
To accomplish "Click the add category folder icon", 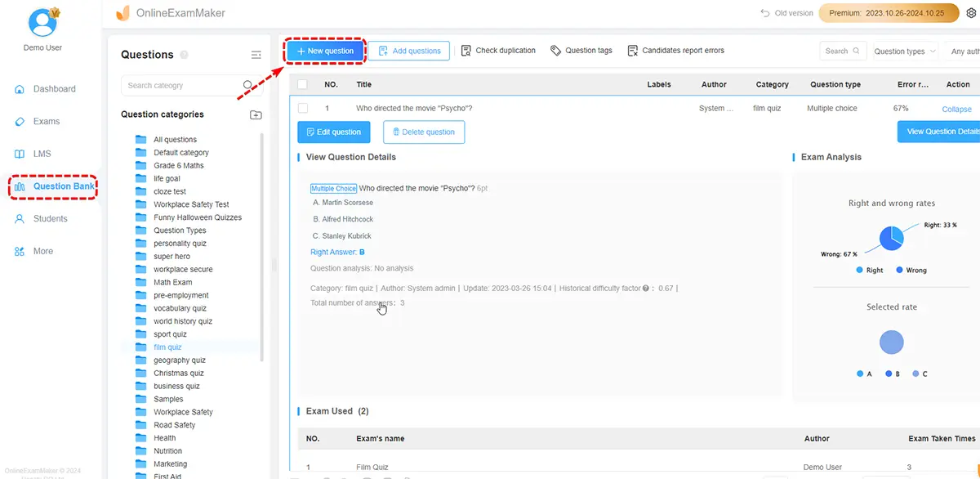I will coord(256,115).
